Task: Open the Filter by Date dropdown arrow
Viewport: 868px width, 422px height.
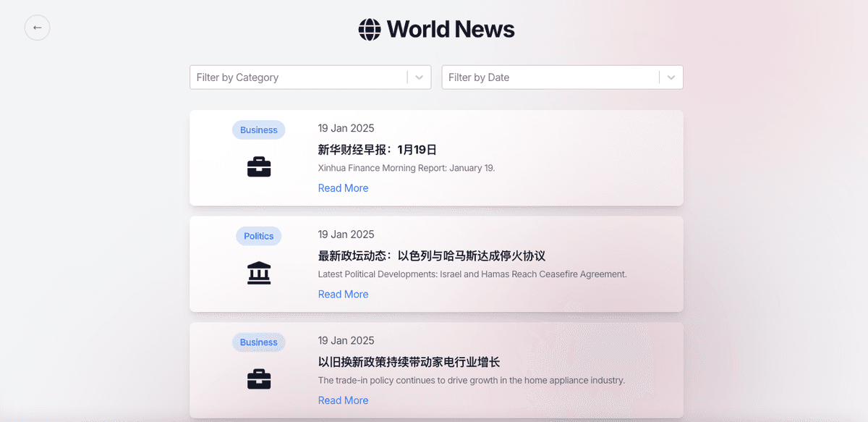Action: (671, 77)
